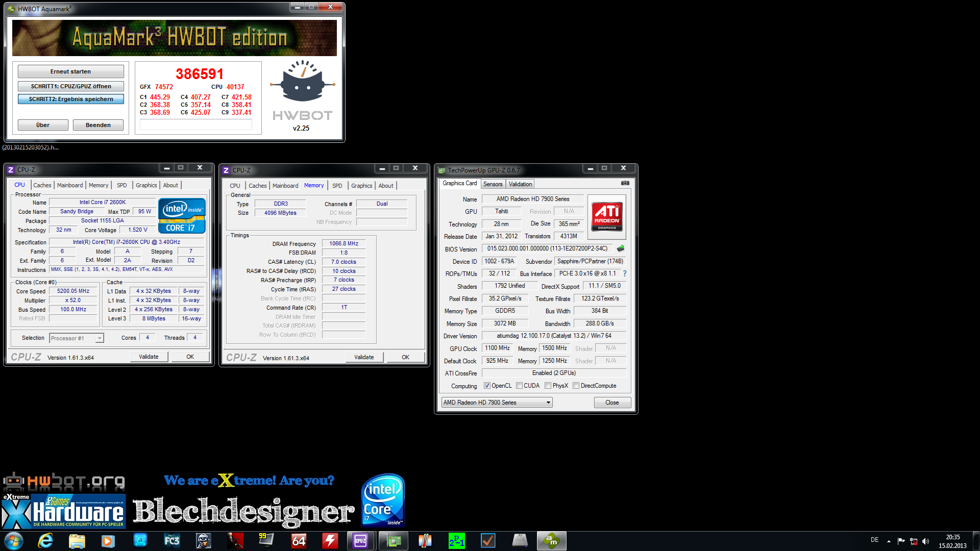The height and width of the screenshot is (551, 980).
Task: Click the Erneut starten button
Action: (x=71, y=71)
